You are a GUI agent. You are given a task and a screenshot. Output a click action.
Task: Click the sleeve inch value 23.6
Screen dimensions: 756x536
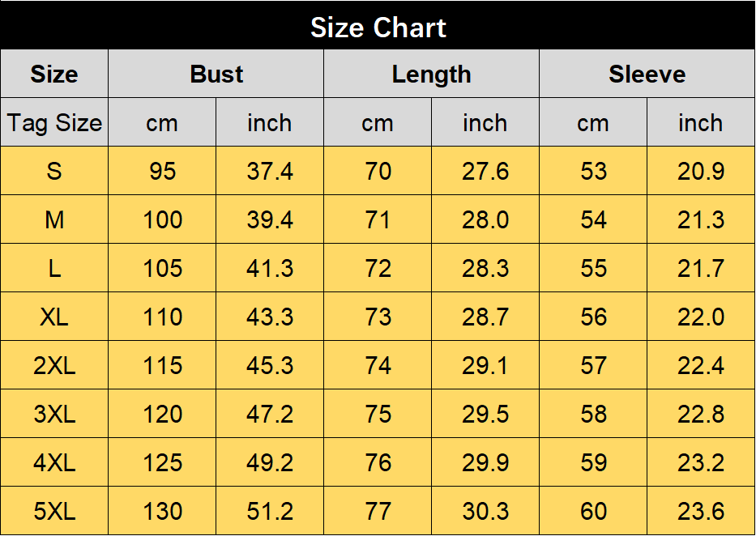pos(701,511)
